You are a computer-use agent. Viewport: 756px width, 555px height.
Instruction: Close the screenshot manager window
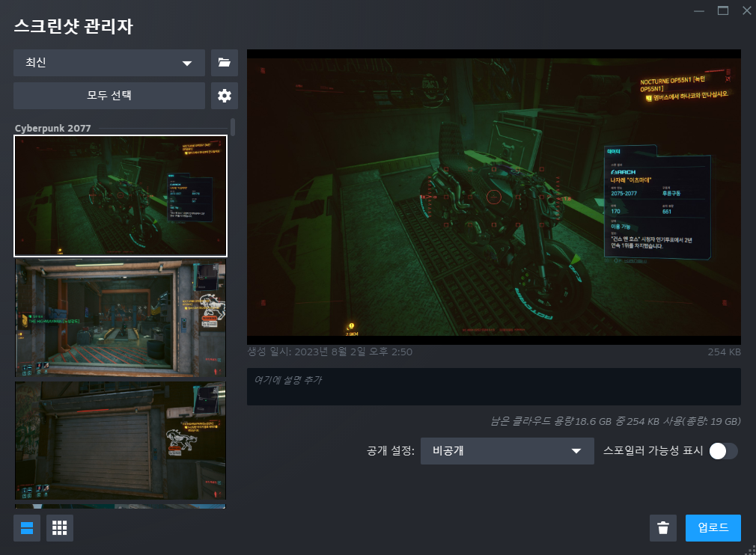(746, 10)
